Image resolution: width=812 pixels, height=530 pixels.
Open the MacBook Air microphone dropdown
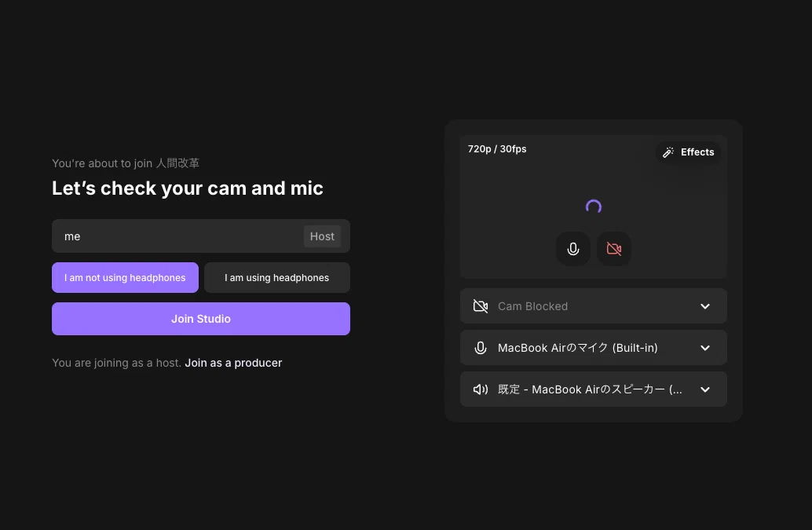click(594, 348)
